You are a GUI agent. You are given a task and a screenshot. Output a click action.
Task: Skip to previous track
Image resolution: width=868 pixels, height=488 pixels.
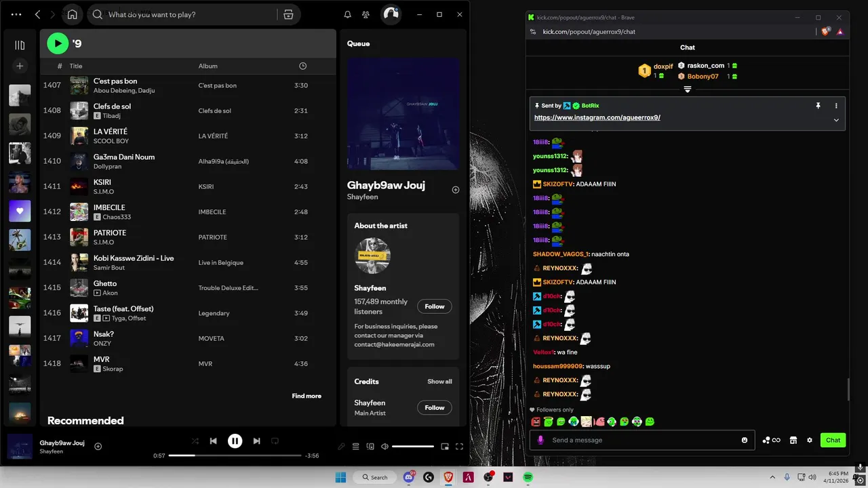click(213, 441)
